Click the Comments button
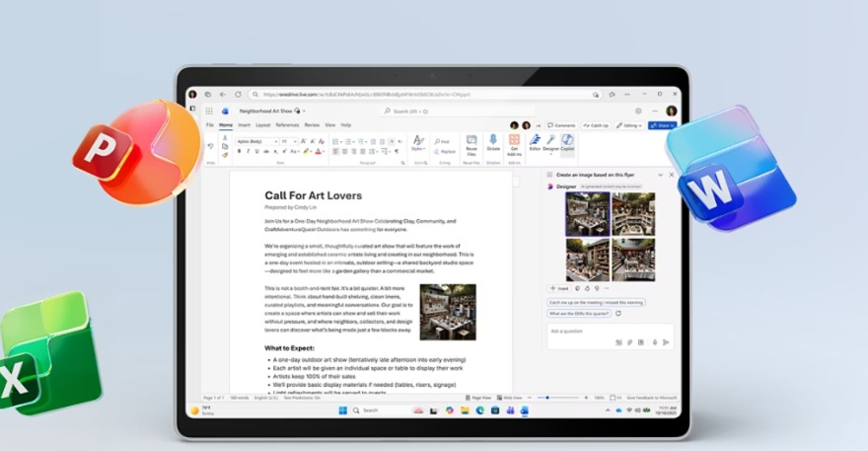868x451 pixels. click(x=561, y=125)
